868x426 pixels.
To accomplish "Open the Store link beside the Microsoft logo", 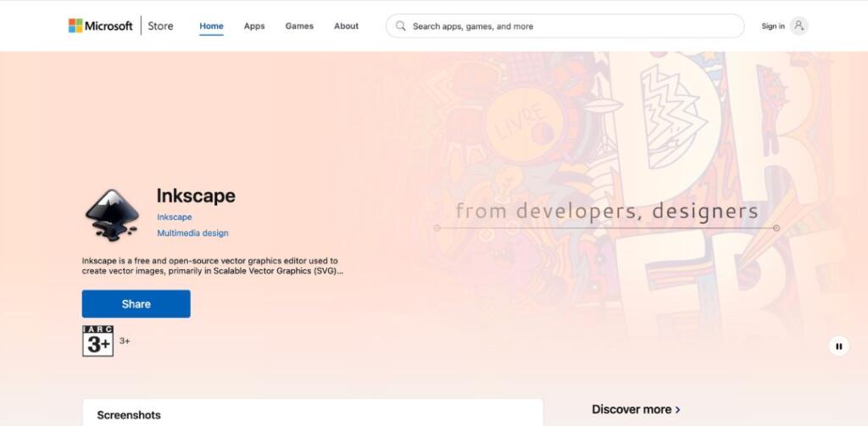I will tap(160, 25).
